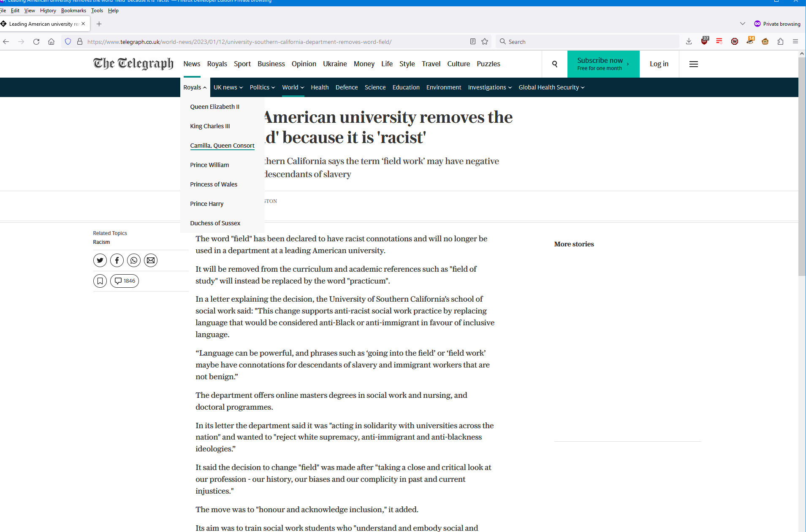Open the Science subsection
This screenshot has width=806, height=532.
coord(375,87)
